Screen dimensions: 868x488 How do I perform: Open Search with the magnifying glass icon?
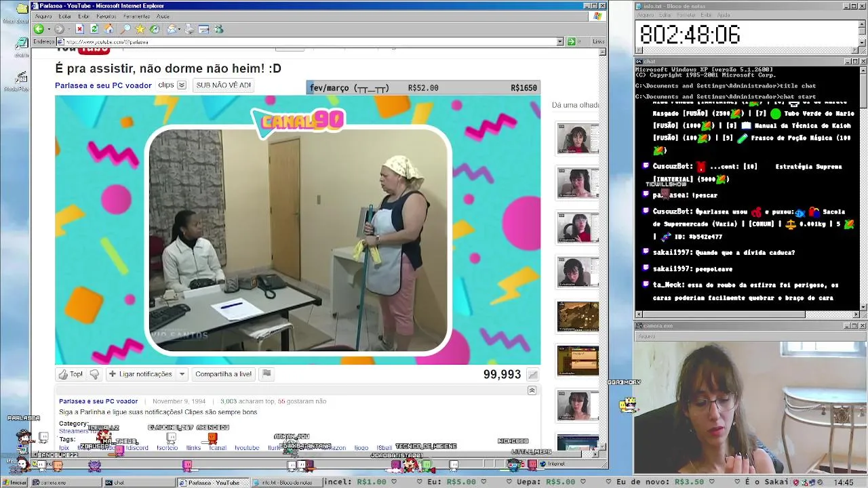pos(125,29)
